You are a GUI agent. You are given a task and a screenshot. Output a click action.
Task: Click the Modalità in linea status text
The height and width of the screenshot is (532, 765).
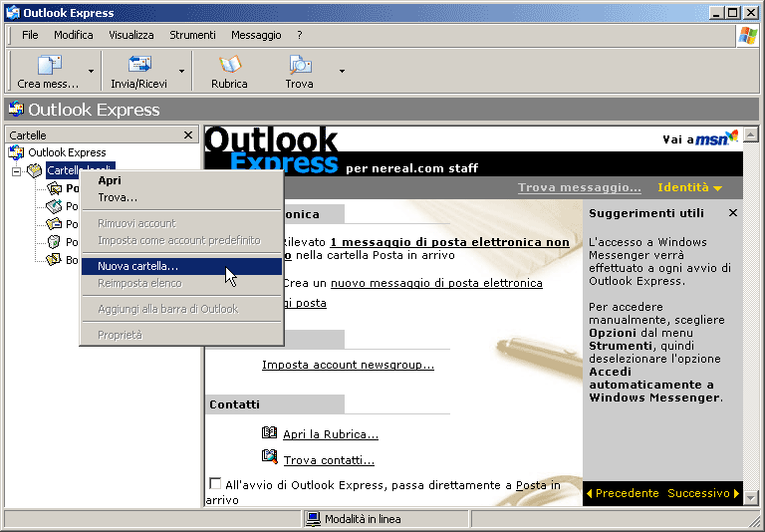[x=363, y=519]
